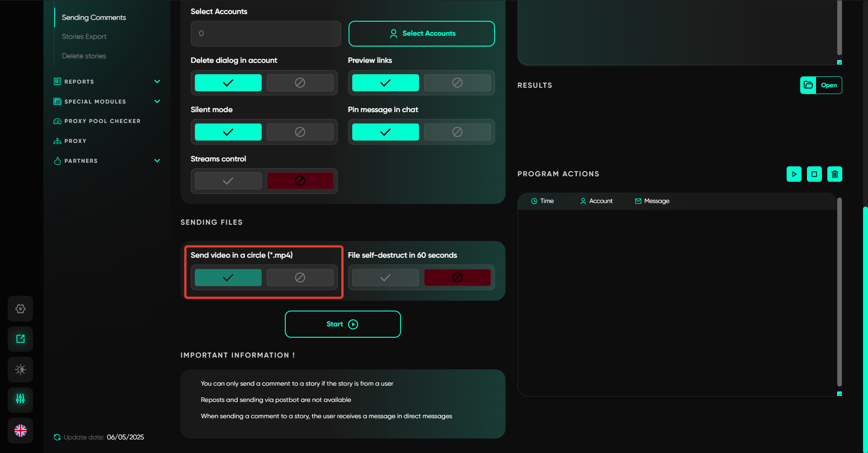Click the Select Accounts button

(x=421, y=33)
